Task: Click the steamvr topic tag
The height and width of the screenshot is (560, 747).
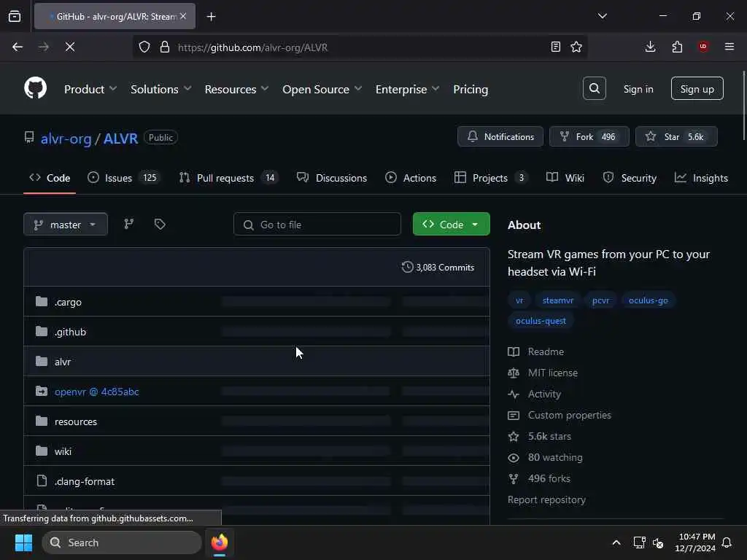Action: (x=558, y=300)
